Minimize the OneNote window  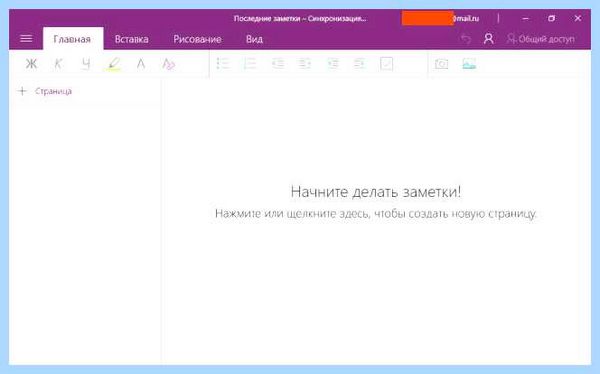click(x=526, y=18)
